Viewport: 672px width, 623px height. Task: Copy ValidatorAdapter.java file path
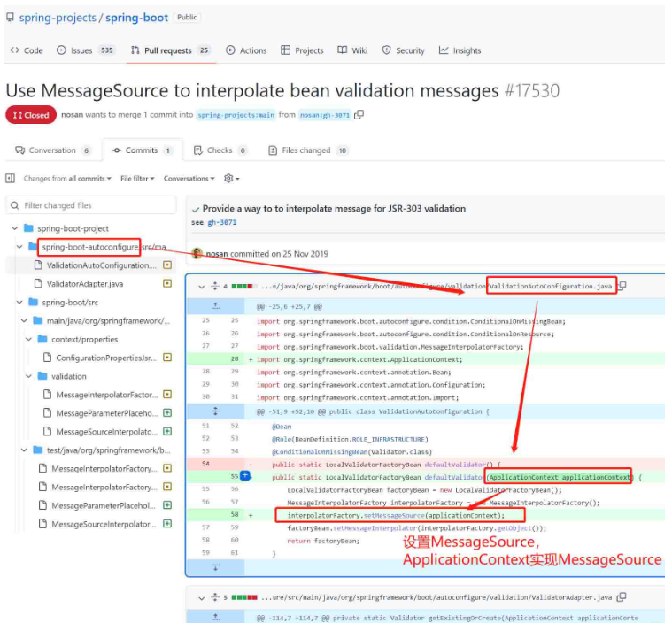[622, 596]
